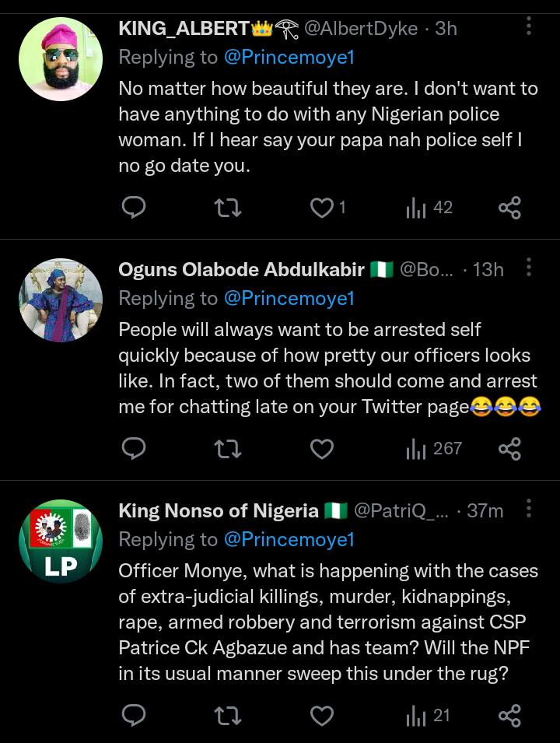Share KING_ALBERT's tweet

coord(509,208)
